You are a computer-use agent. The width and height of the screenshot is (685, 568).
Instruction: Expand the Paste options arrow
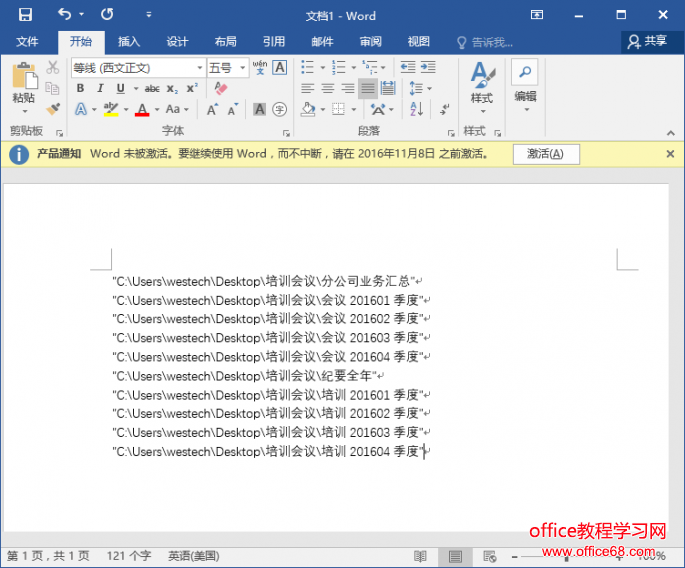coord(25,111)
